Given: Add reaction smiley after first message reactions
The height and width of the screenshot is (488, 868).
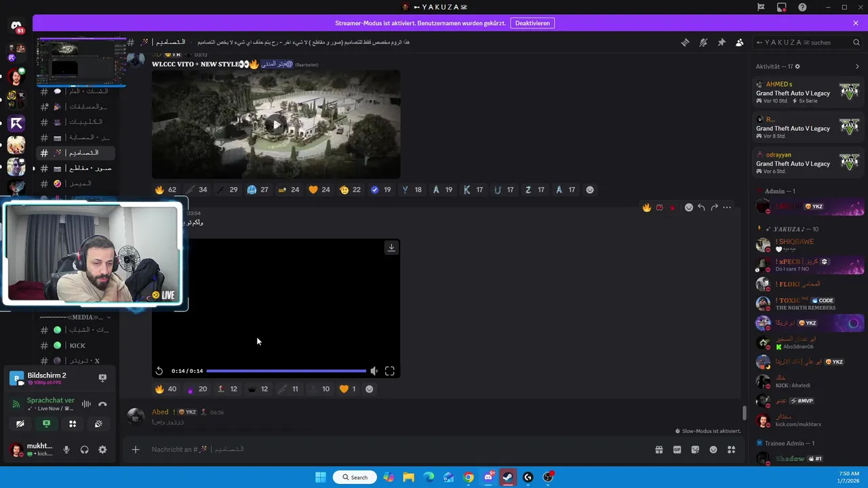Looking at the screenshot, I should (x=590, y=190).
